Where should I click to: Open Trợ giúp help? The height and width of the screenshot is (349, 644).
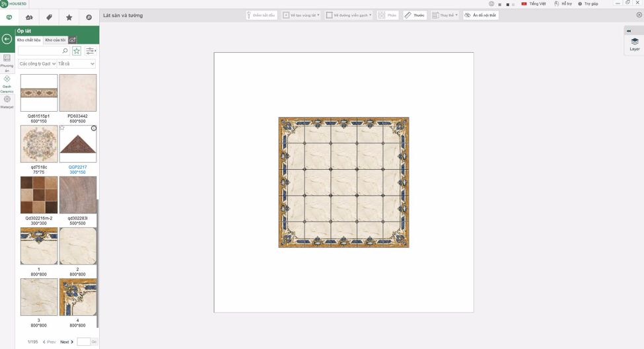pos(588,4)
